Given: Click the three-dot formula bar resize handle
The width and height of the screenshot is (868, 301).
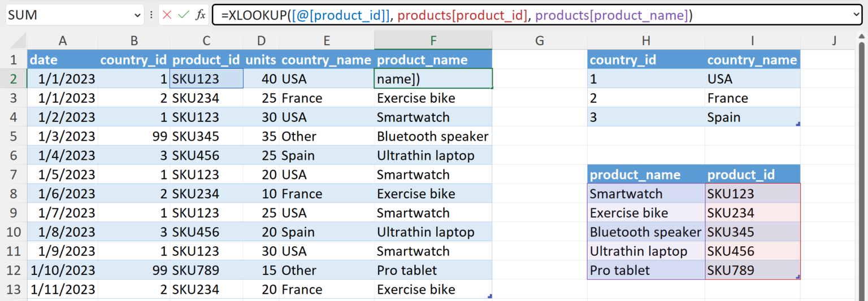Looking at the screenshot, I should coord(151,15).
